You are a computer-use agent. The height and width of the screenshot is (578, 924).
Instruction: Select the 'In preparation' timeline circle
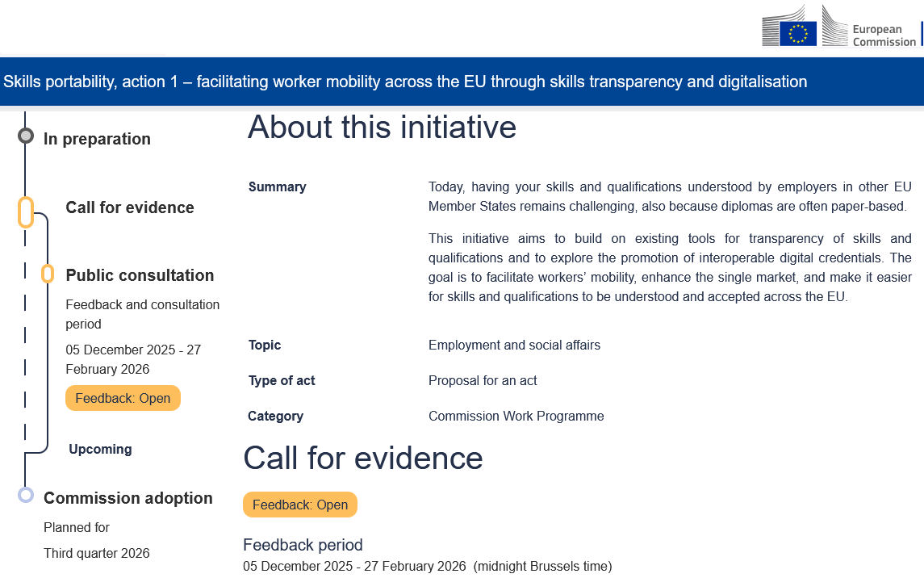[x=26, y=136]
